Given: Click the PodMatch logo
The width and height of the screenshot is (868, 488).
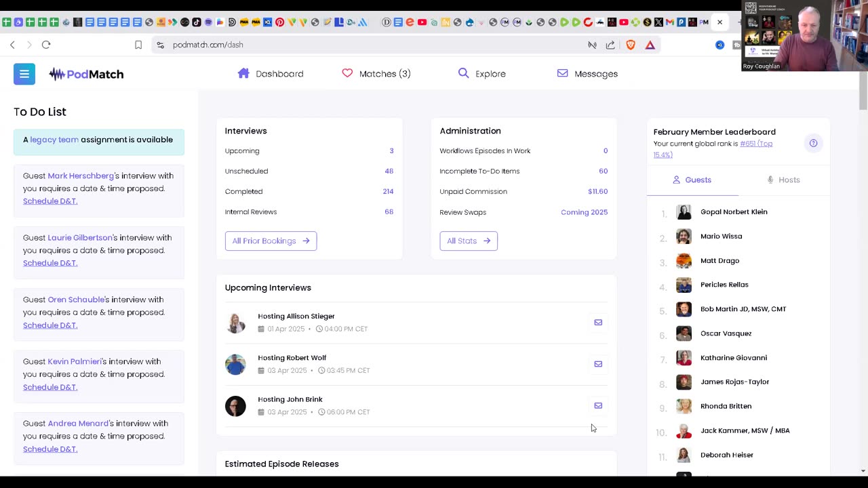Looking at the screenshot, I should (x=86, y=74).
